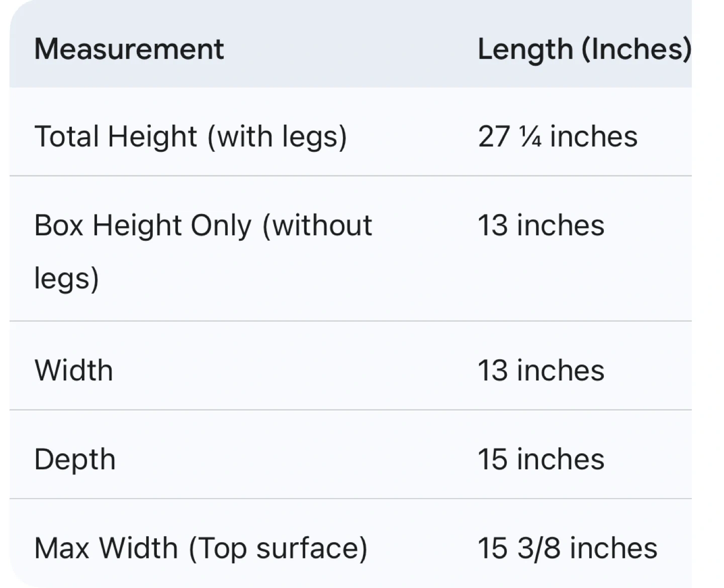Select the 15 3/8 inches value

coord(567,548)
